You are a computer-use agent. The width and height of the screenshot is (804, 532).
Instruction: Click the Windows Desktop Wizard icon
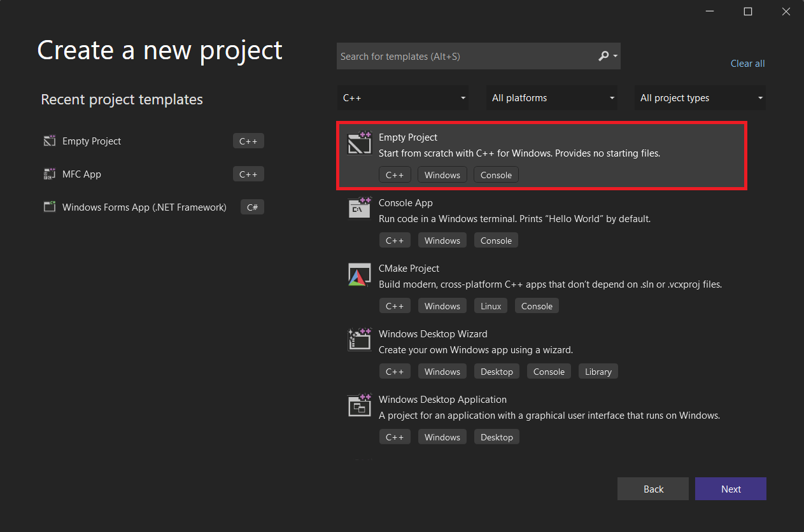[x=359, y=340]
